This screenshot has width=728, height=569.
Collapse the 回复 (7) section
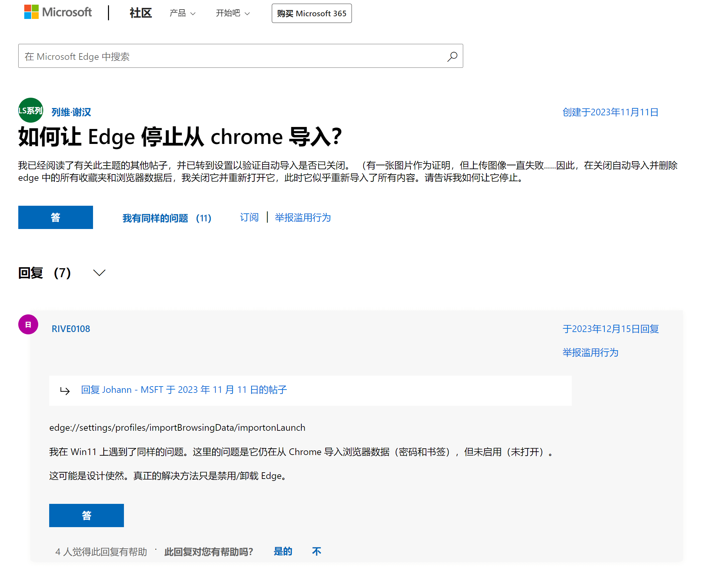tap(99, 273)
